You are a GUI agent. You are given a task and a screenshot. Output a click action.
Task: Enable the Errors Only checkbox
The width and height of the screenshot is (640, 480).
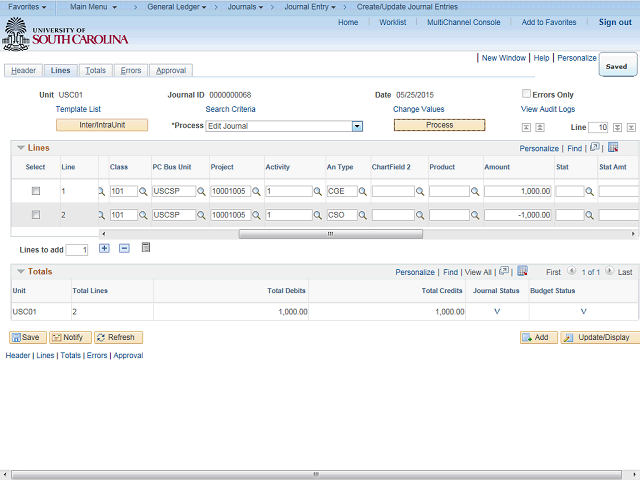527,94
